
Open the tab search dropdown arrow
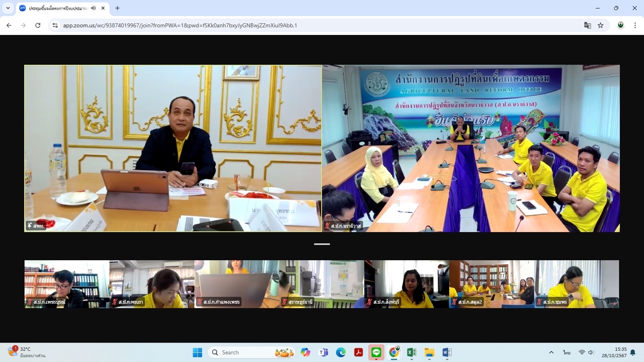pyautogui.click(x=8, y=8)
